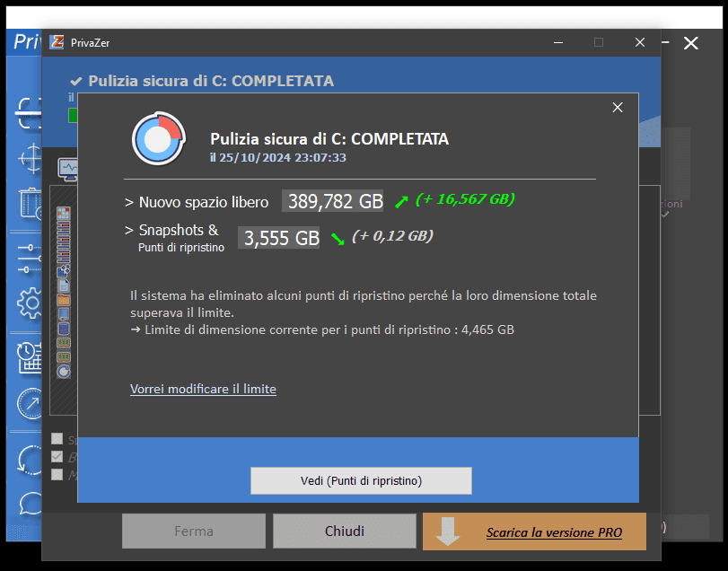Click the circular refresh arrow sidebar icon

pyautogui.click(x=30, y=460)
